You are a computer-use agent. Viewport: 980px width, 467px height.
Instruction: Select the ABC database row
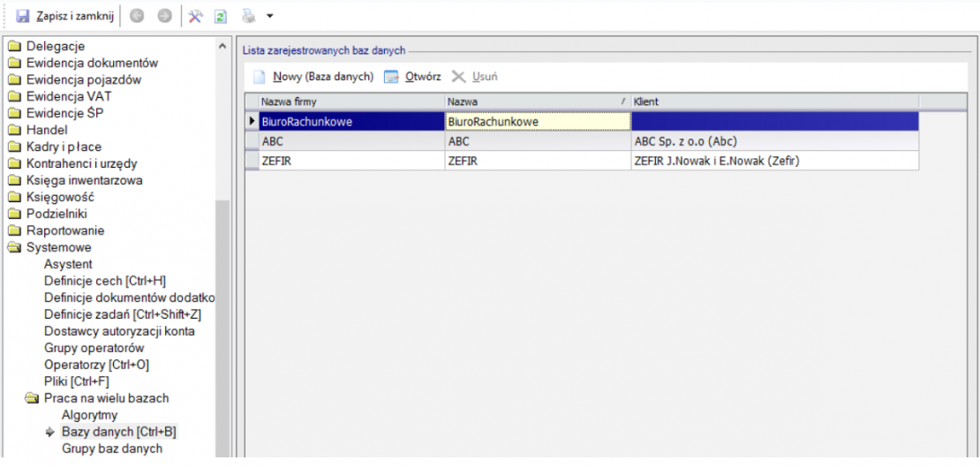[351, 140]
